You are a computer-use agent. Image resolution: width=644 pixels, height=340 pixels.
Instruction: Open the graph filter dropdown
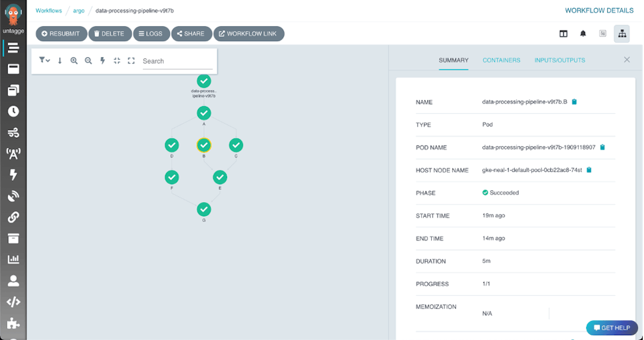pyautogui.click(x=44, y=60)
